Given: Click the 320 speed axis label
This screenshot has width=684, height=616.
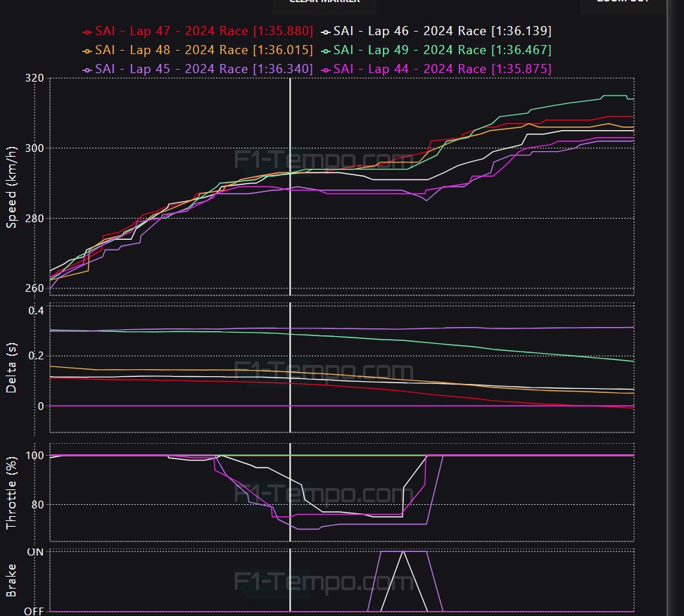Looking at the screenshot, I should pos(34,78).
